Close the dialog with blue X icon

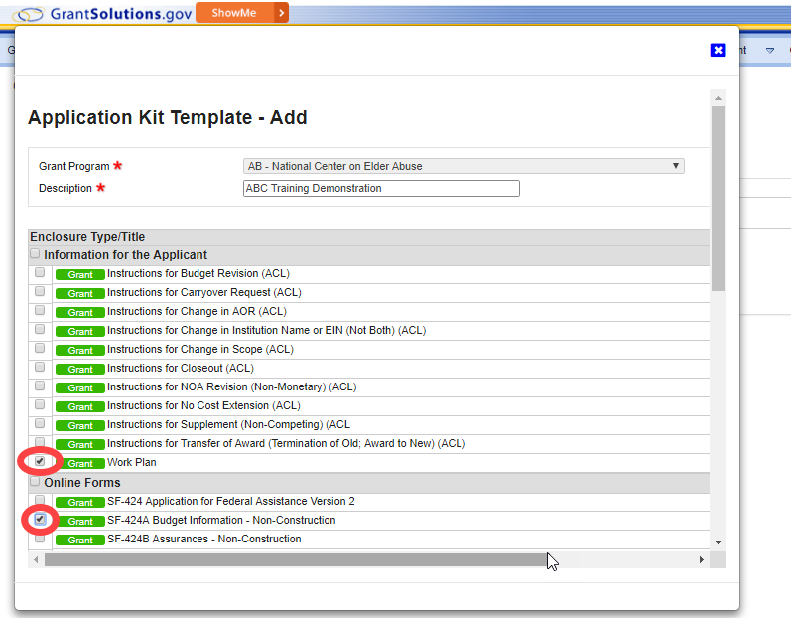click(x=717, y=51)
